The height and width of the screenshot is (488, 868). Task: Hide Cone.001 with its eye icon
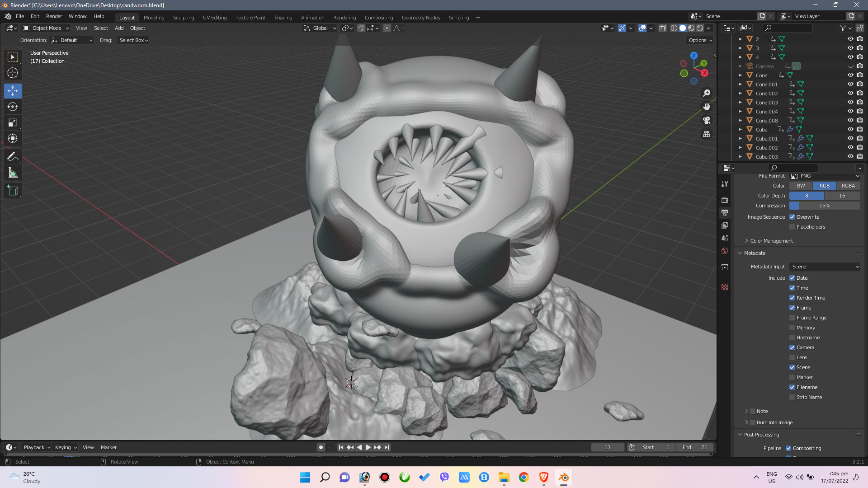(x=850, y=84)
